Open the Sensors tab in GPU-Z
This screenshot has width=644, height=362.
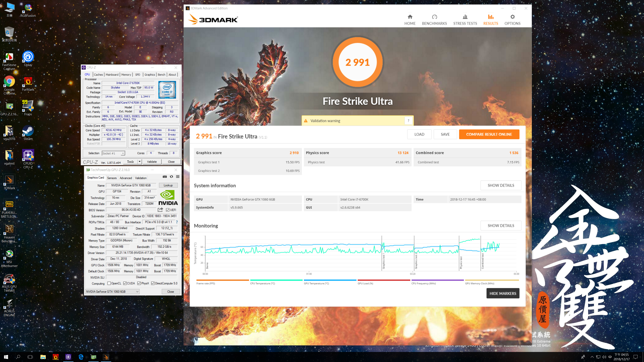pyautogui.click(x=112, y=178)
